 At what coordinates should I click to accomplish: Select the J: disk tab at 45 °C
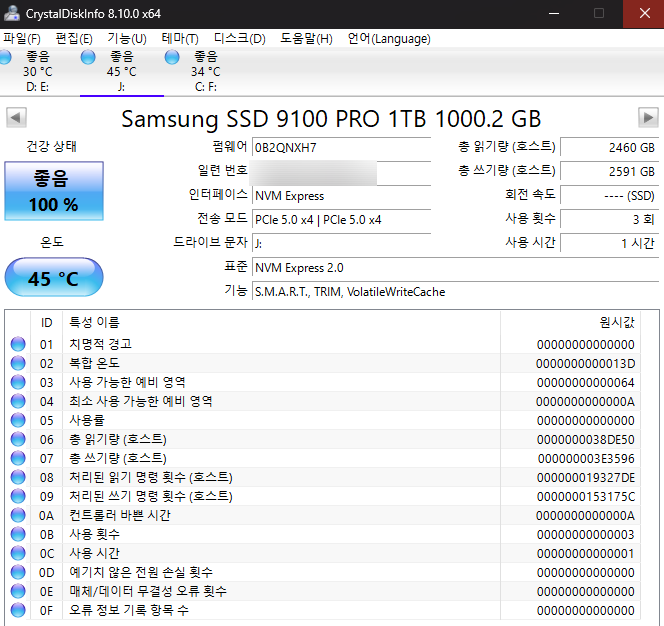(x=122, y=72)
